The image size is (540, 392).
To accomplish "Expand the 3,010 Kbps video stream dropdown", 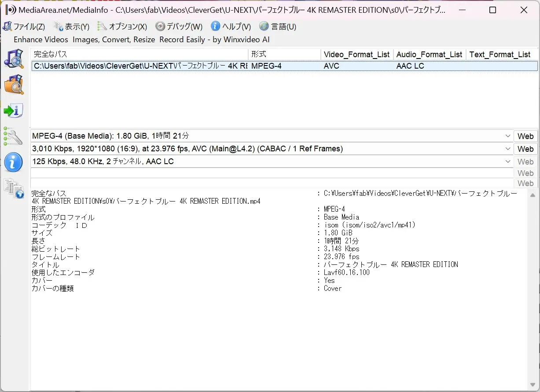I will tap(508, 149).
